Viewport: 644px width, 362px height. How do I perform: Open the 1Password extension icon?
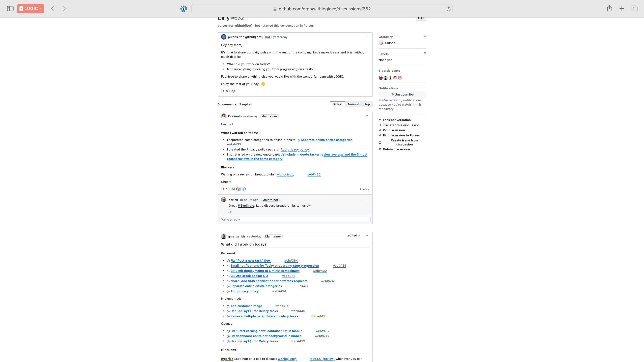183,9
